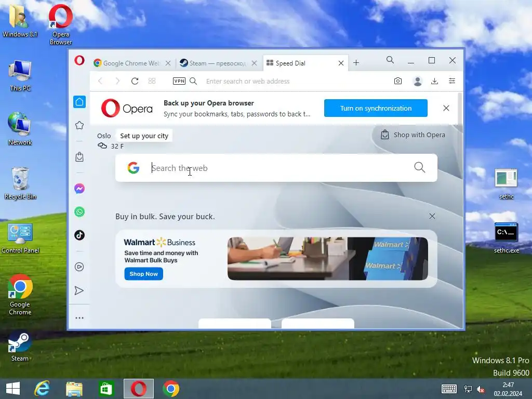Open the downloads icon

click(435, 81)
